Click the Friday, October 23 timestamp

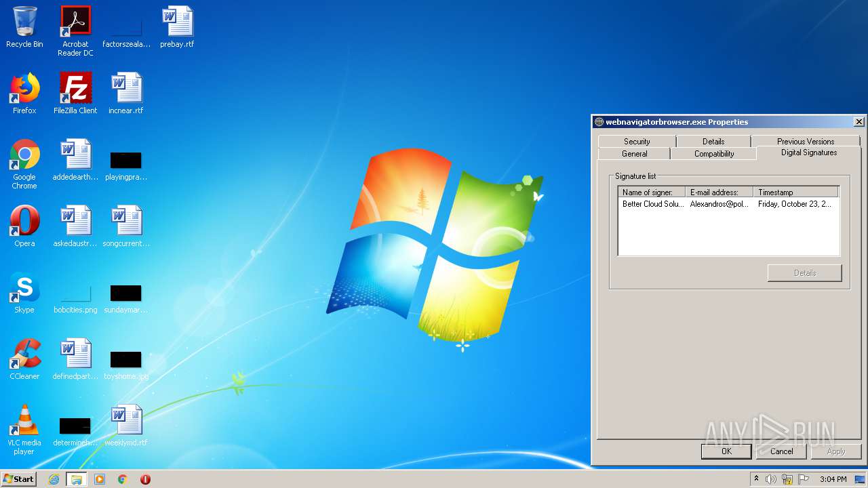(x=794, y=204)
